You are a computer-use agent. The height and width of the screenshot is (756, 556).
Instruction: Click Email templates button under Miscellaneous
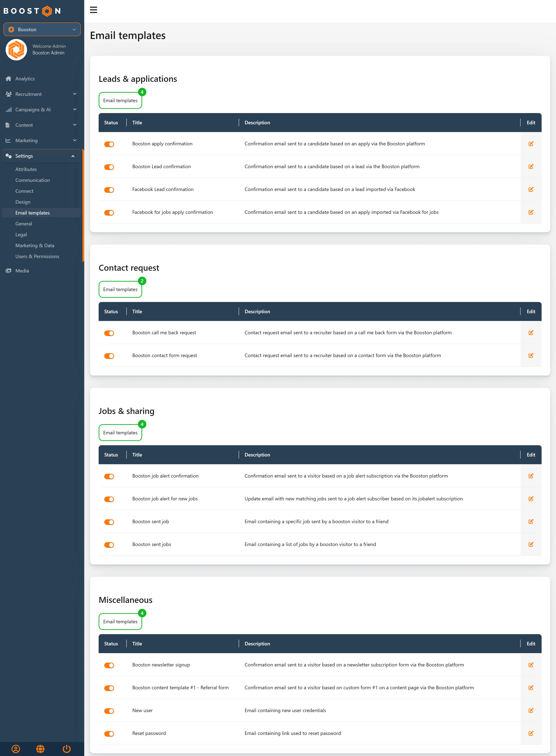[x=120, y=622]
